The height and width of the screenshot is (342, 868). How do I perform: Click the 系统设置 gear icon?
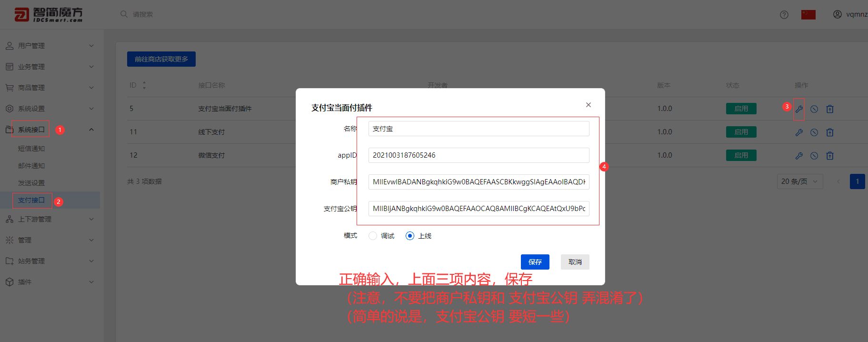pos(10,109)
